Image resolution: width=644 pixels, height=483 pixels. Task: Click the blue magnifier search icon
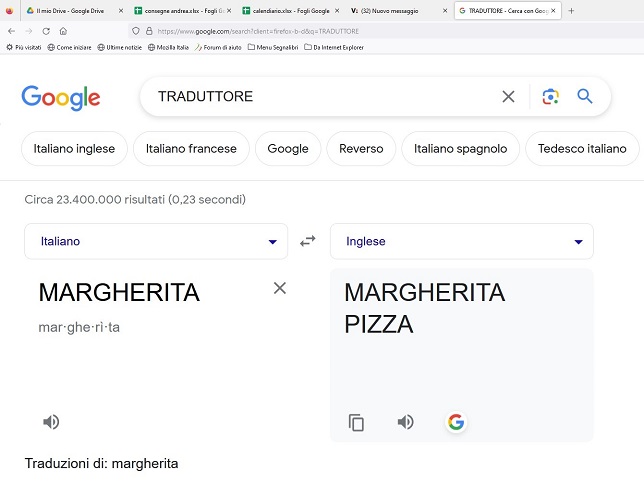[585, 97]
